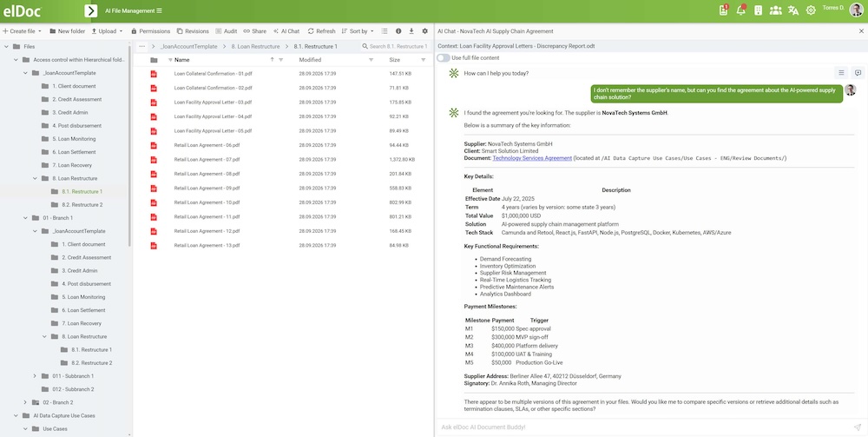Open the Size column filter arrow

423,60
